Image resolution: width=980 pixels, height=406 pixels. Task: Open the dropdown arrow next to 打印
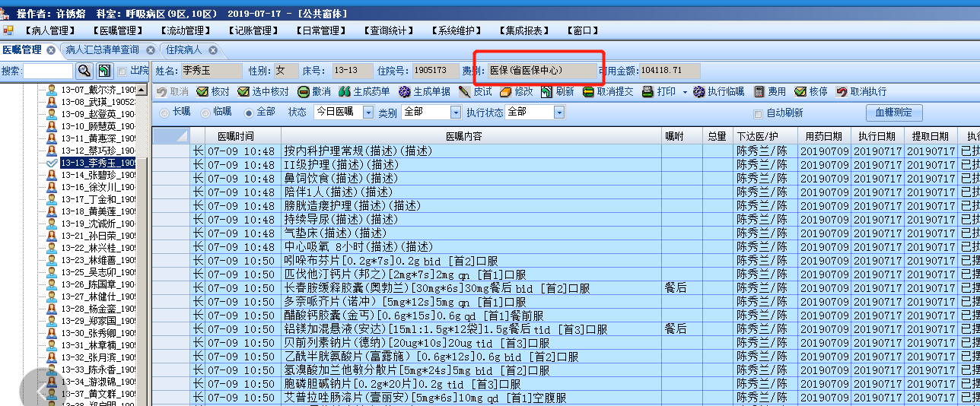pyautogui.click(x=684, y=92)
